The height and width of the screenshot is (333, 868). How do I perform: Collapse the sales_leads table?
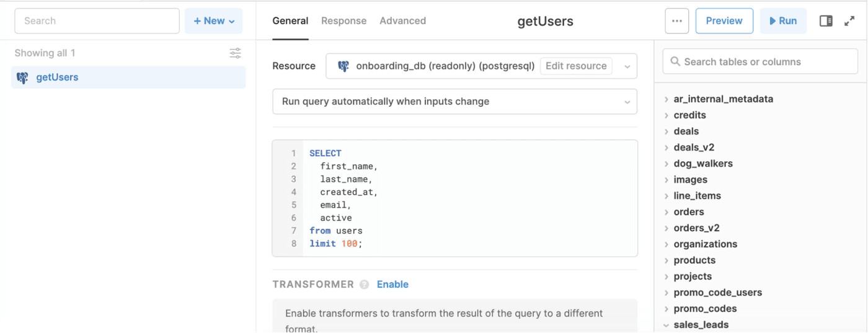click(666, 325)
